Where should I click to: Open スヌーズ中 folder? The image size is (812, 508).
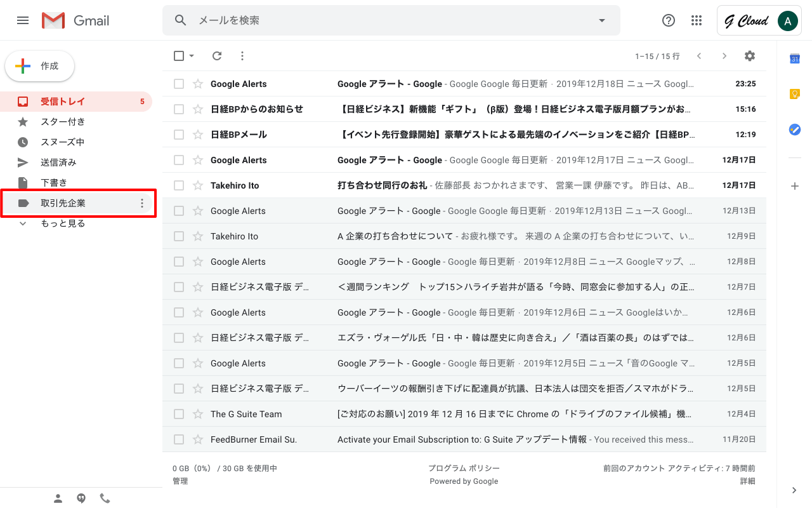click(x=76, y=142)
